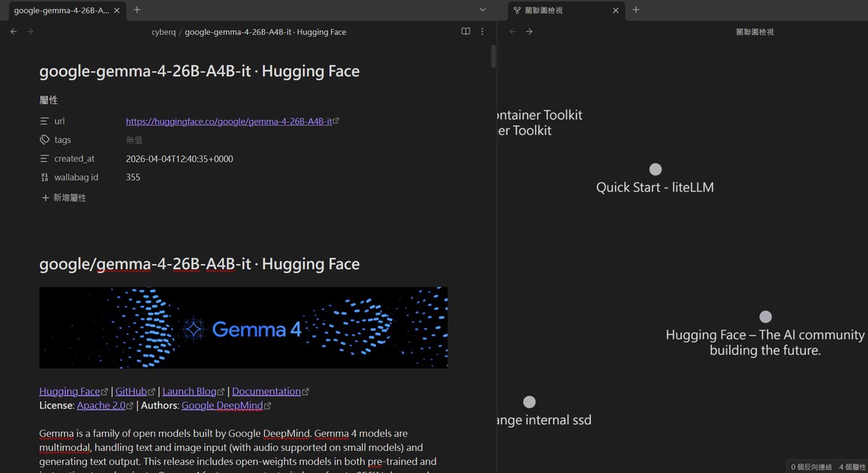The height and width of the screenshot is (473, 868).
Task: Navigate back in the left note pane
Action: click(x=14, y=32)
